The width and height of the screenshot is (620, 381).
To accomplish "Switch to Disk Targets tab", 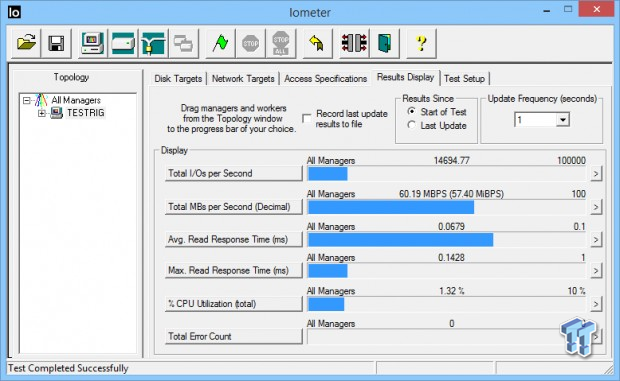I will click(178, 79).
